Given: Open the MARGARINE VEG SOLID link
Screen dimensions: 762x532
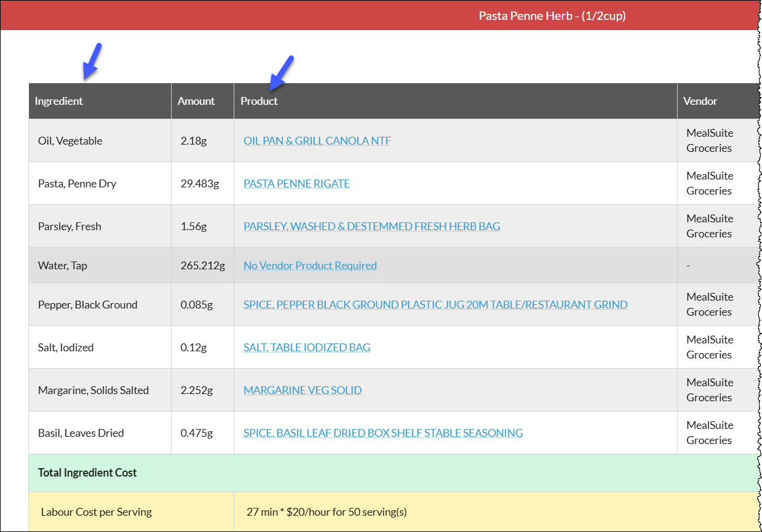Looking at the screenshot, I should 302,390.
